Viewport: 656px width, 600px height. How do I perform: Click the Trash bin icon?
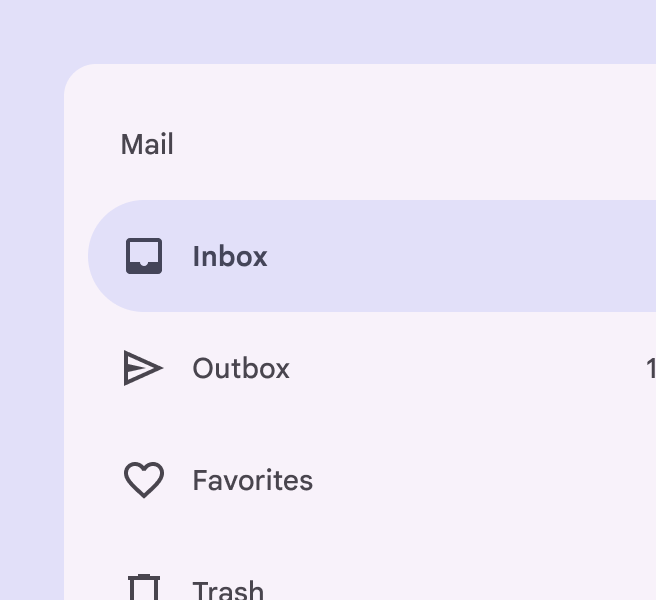pyautogui.click(x=144, y=587)
